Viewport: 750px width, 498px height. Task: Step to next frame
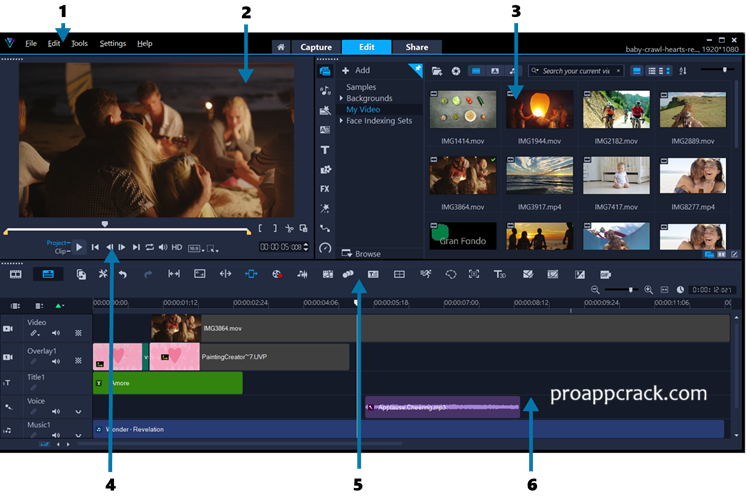[x=122, y=247]
